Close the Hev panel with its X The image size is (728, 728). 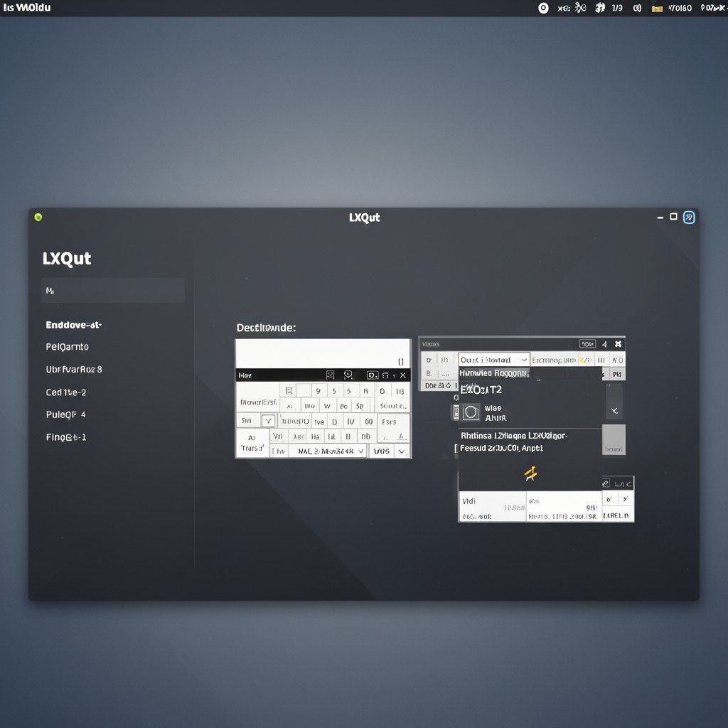pyautogui.click(x=402, y=375)
